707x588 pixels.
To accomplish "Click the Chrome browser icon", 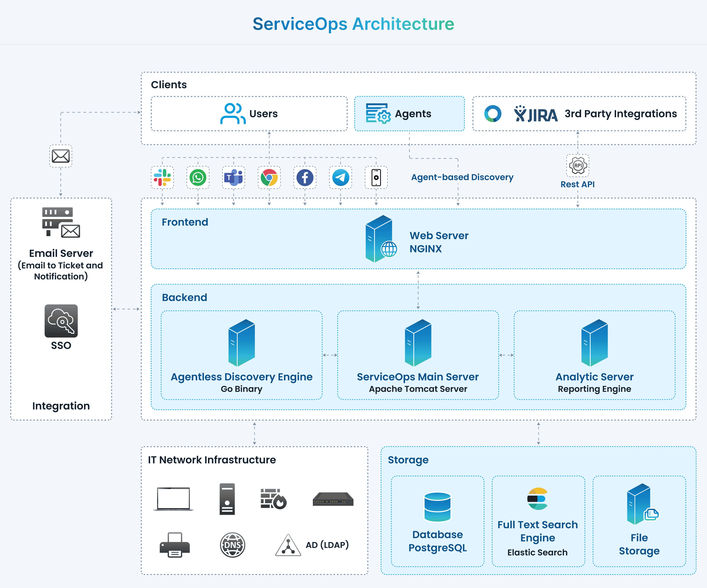I will tap(269, 177).
